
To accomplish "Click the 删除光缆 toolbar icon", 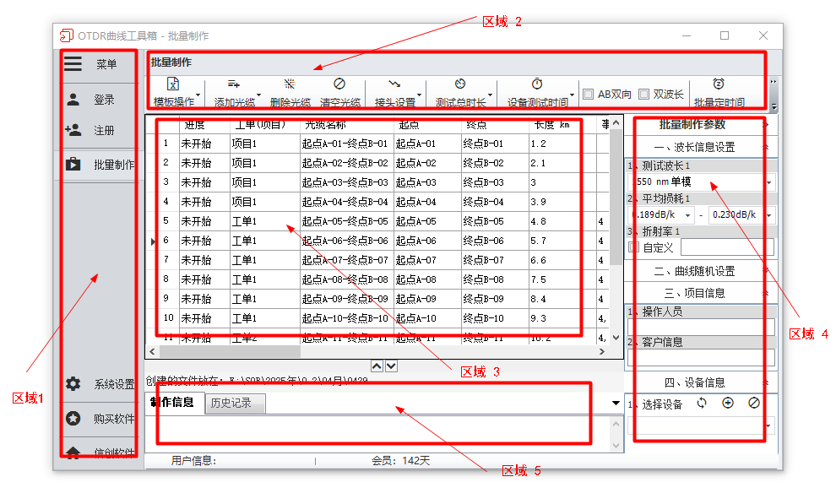I will pos(290,84).
